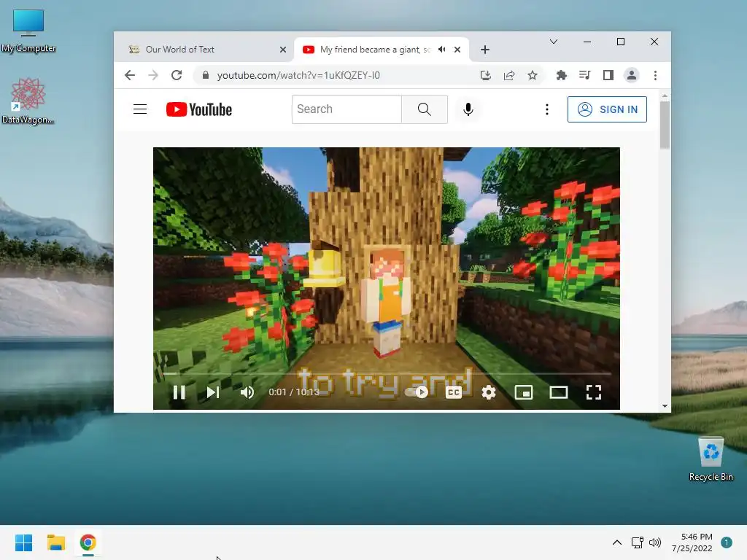Viewport: 747px width, 560px height.
Task: Open the Windows Start menu
Action: [x=24, y=542]
